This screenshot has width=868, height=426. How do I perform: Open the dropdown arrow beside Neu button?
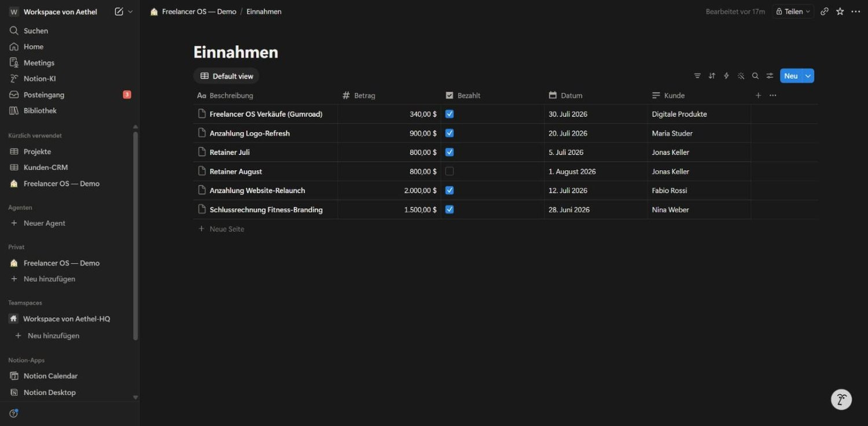(x=808, y=76)
